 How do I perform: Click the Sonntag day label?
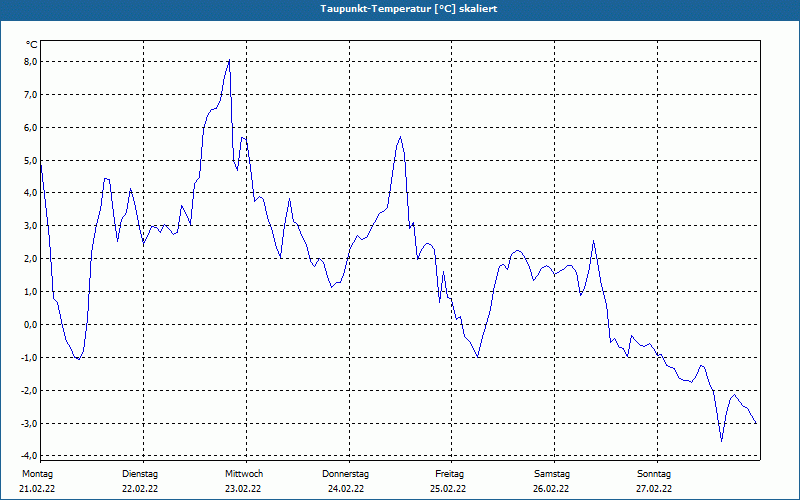click(x=654, y=474)
